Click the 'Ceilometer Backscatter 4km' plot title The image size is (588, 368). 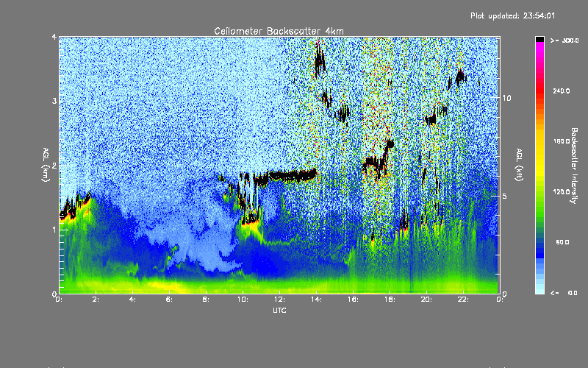click(x=279, y=31)
